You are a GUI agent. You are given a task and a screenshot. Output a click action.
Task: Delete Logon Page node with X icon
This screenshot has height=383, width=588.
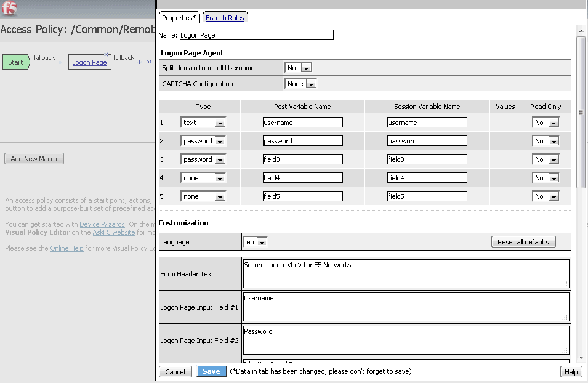[106, 54]
